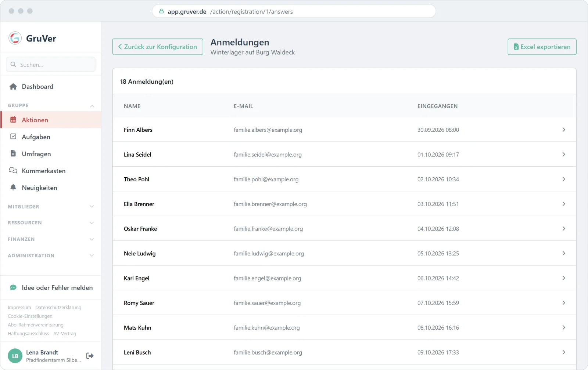Image resolution: width=588 pixels, height=370 pixels.
Task: Expand the Finanzen section
Action: tap(51, 239)
